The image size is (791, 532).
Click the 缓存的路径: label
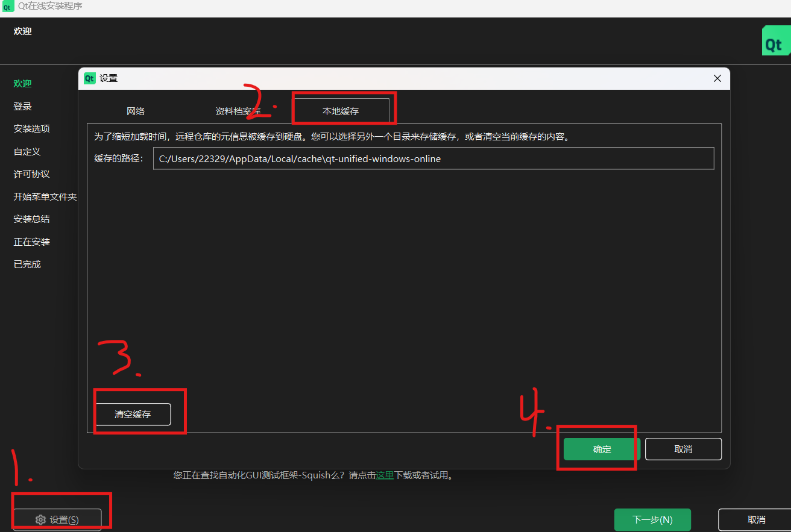click(119, 158)
